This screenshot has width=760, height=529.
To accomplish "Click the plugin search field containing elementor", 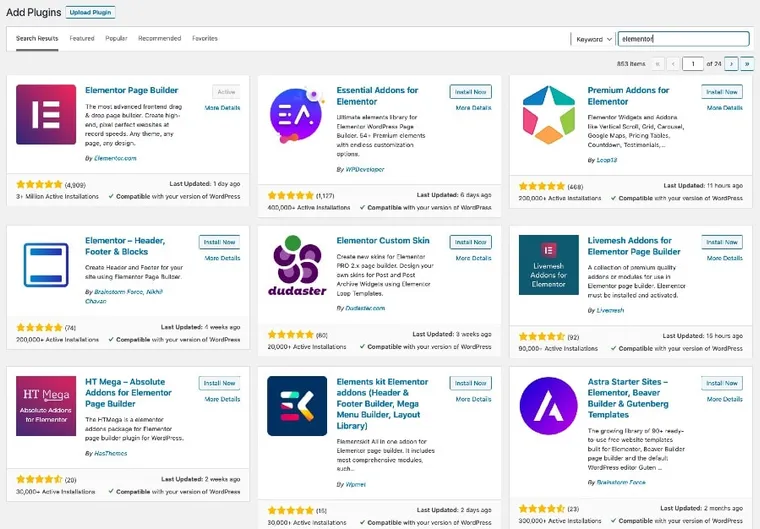I will (683, 39).
